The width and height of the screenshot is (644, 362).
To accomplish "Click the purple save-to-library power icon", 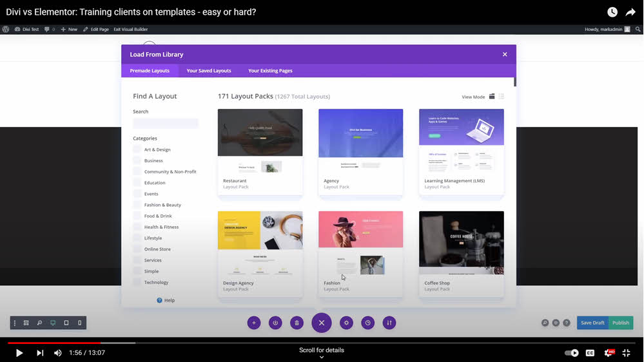I will 275,323.
